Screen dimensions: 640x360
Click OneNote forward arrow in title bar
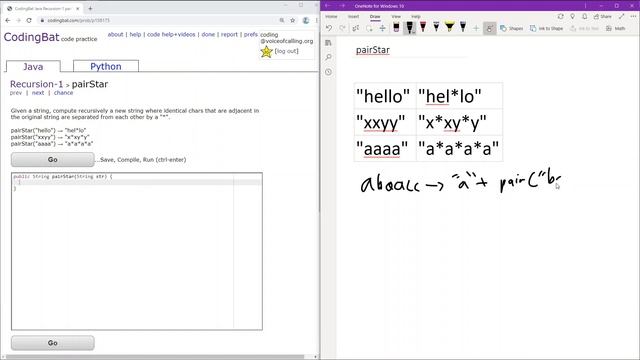coord(342,6)
